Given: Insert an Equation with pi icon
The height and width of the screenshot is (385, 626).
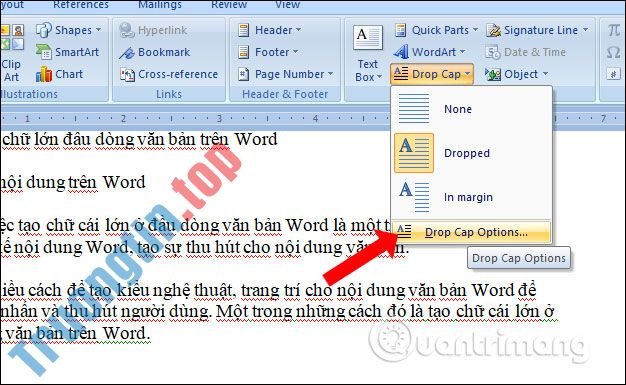Looking at the screenshot, I should click(x=614, y=30).
